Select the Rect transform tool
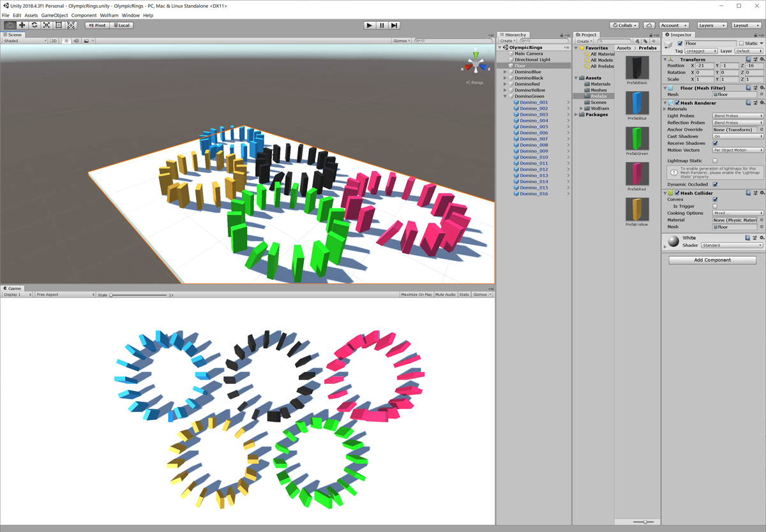Viewport: 766px width, 532px height. (59, 26)
